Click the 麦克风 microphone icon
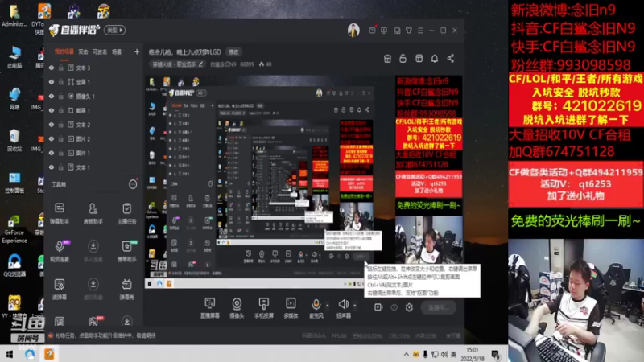 [316, 304]
